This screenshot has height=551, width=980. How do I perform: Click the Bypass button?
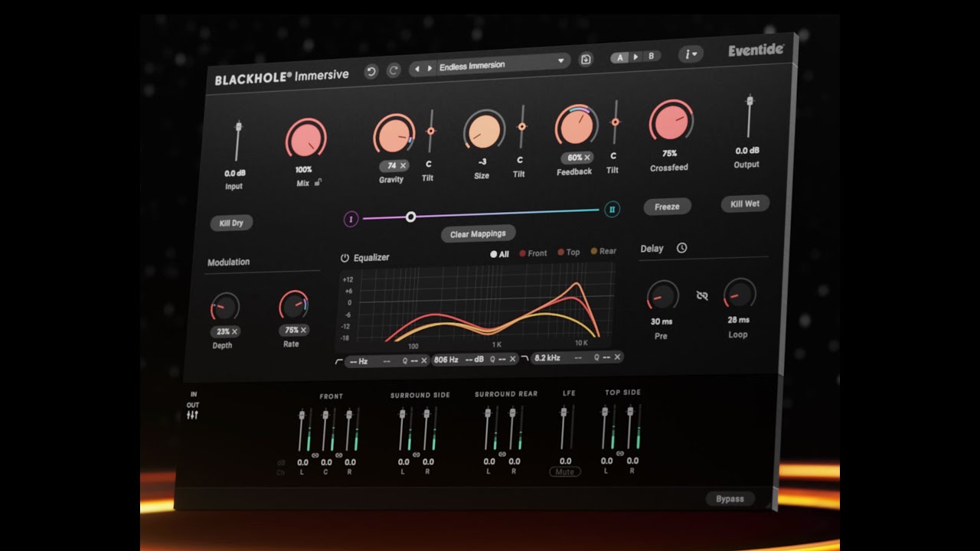(730, 499)
